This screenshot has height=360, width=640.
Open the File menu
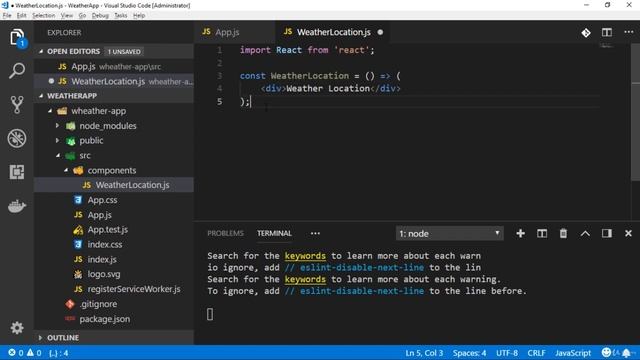(x=7, y=16)
